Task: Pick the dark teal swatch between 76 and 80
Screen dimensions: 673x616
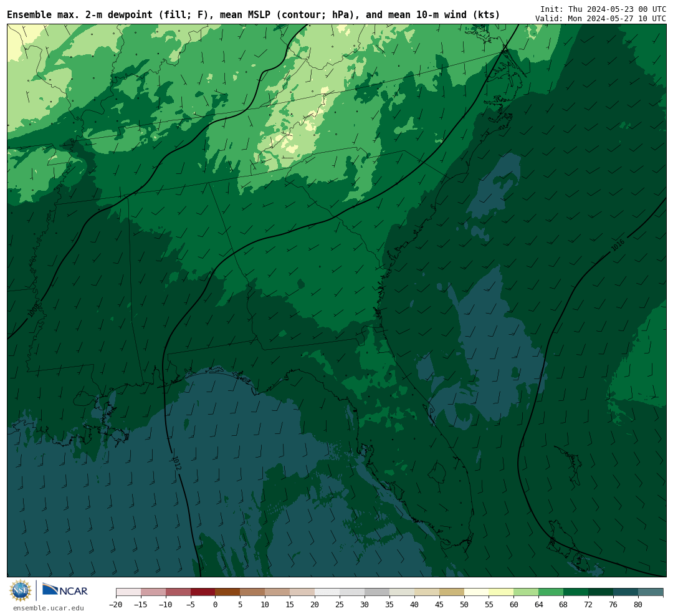Action: tap(626, 592)
